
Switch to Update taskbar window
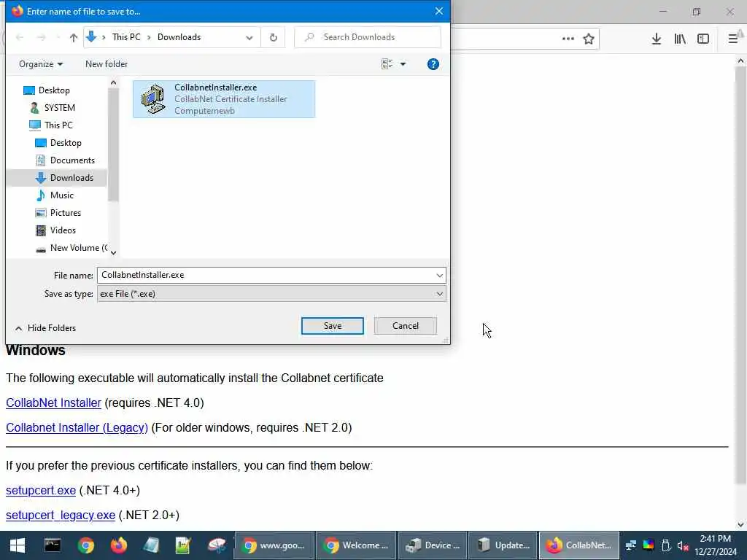503,545
